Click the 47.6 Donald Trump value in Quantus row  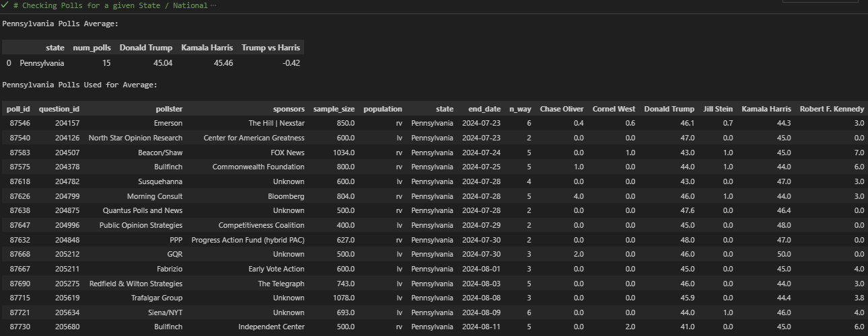pyautogui.click(x=686, y=210)
